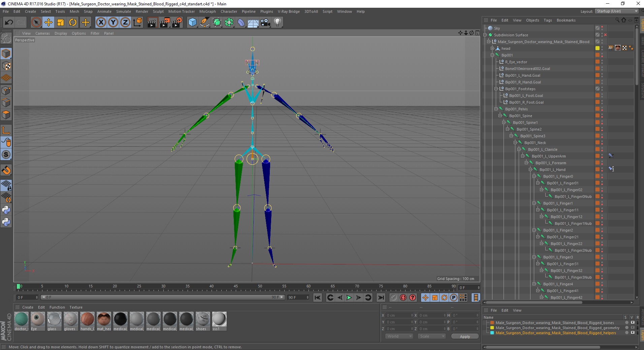Enable the Axis mode tool
This screenshot has width=644, height=350.
[x=6, y=131]
